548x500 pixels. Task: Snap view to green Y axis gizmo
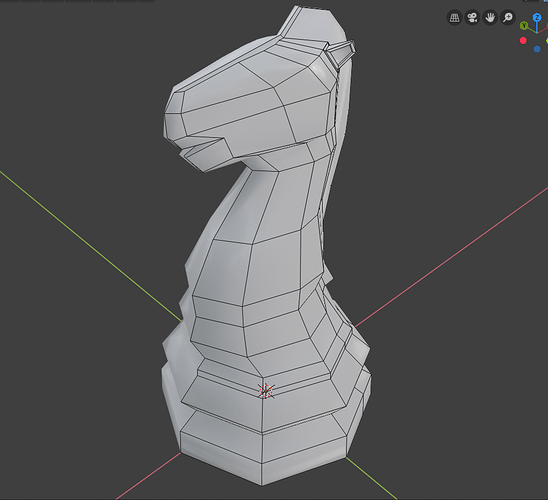coord(524,26)
